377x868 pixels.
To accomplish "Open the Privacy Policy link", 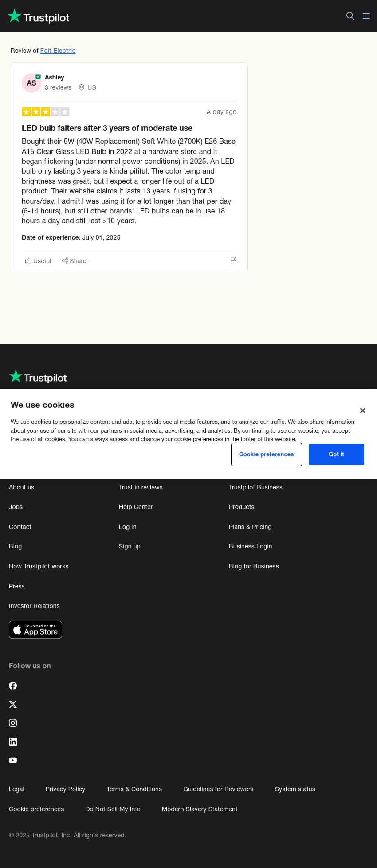I will click(65, 789).
